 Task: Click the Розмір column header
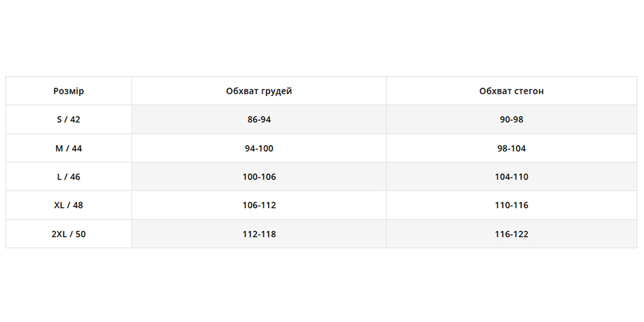(68, 91)
